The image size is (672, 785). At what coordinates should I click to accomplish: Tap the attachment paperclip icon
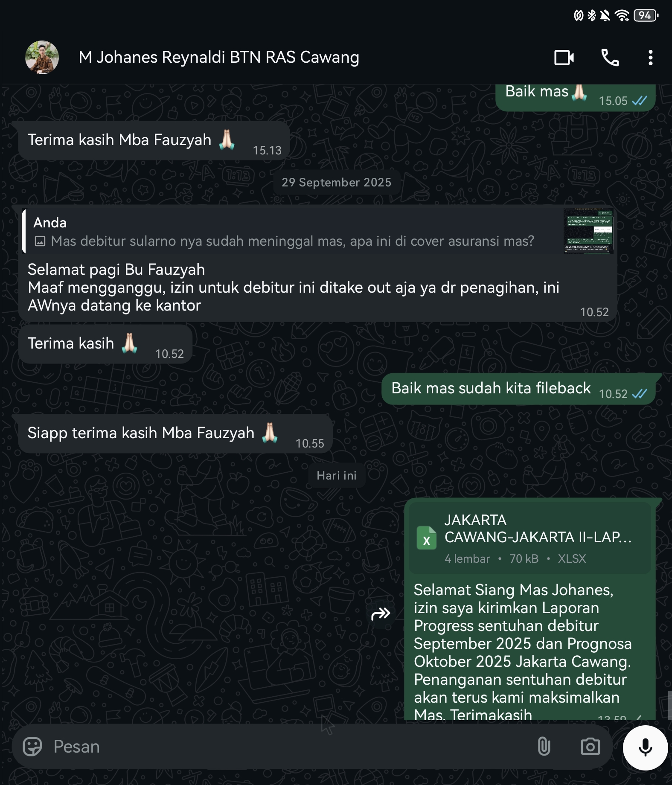[544, 747]
